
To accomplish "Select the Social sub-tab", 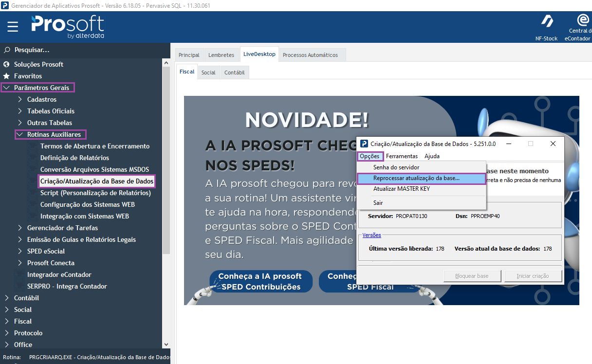I will [x=208, y=73].
